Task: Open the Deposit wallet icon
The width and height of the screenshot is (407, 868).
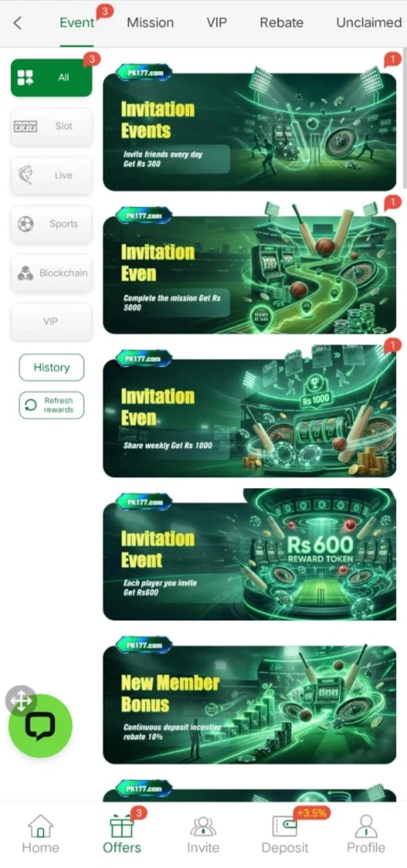Action: point(285,826)
